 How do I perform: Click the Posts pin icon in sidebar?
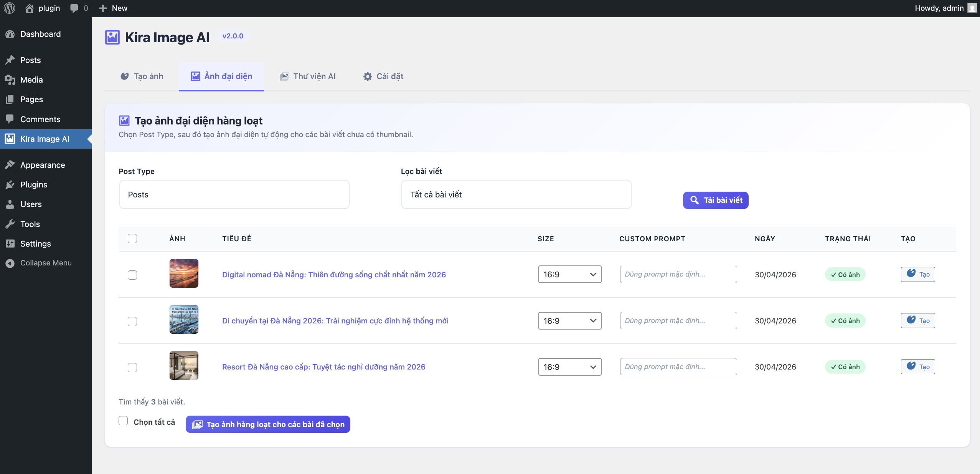(10, 60)
